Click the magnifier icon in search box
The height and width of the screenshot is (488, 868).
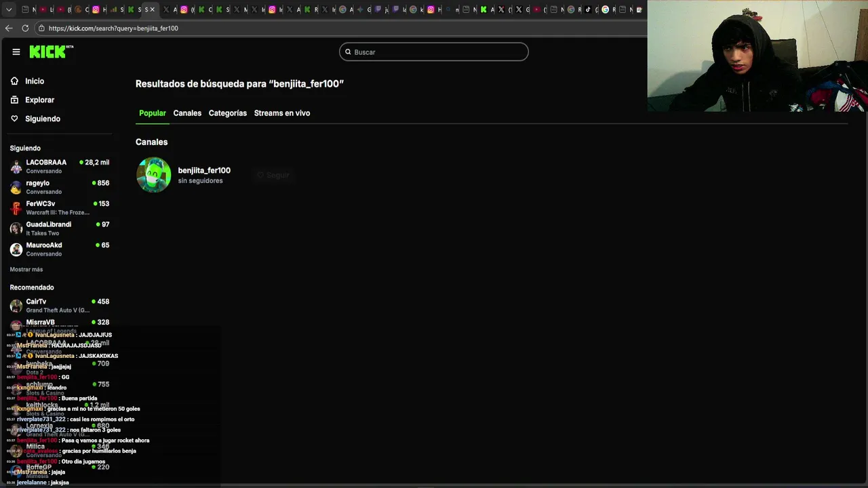tap(348, 52)
